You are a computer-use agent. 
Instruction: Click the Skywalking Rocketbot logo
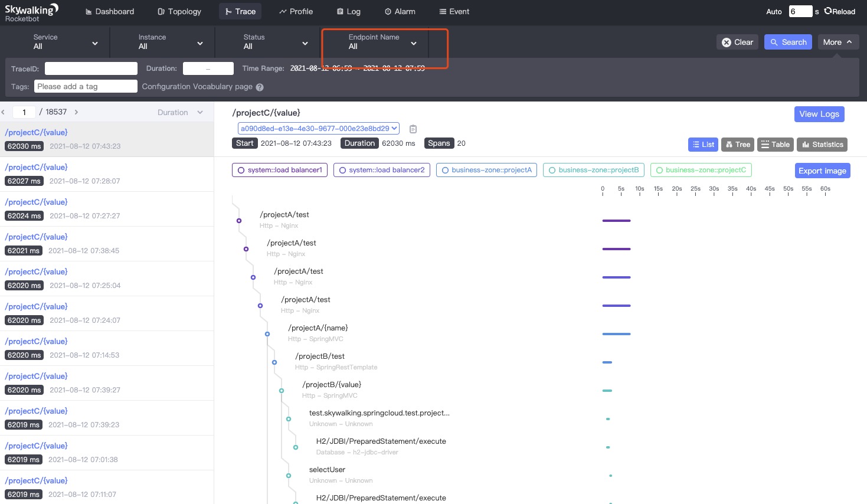(x=31, y=12)
